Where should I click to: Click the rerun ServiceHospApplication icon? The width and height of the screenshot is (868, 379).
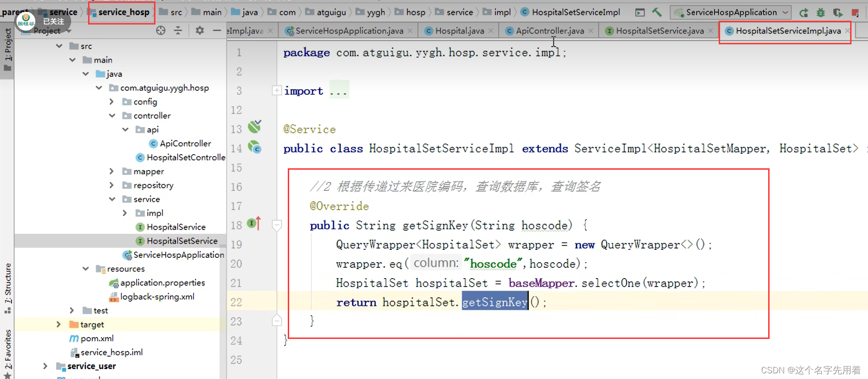tap(804, 12)
